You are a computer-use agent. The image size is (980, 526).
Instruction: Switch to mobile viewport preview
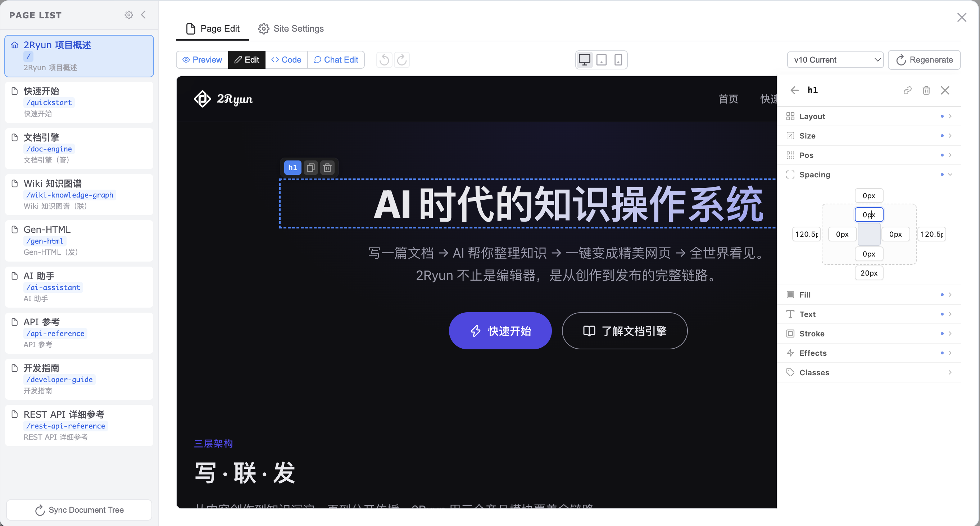[618, 60]
